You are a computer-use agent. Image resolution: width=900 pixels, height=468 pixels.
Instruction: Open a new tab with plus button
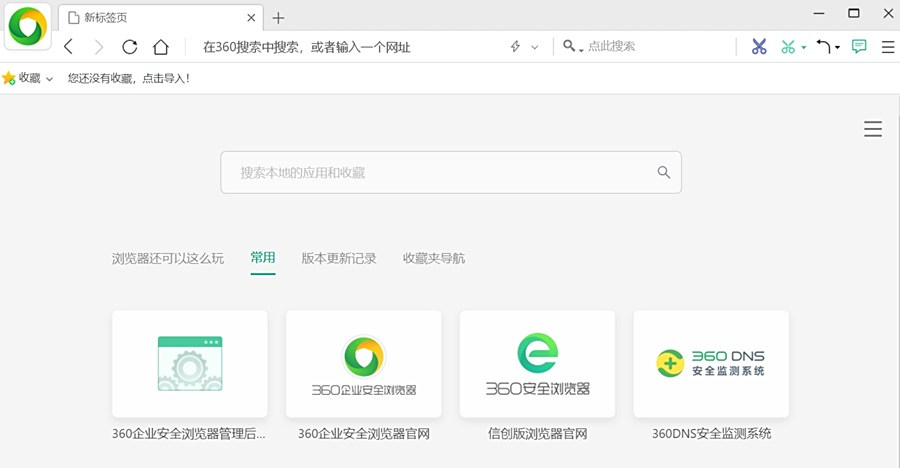tap(278, 18)
